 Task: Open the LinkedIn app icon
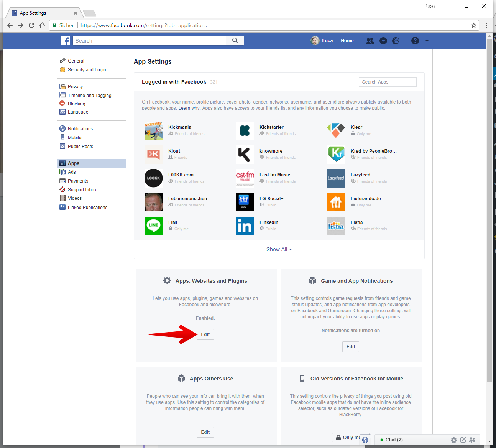pyautogui.click(x=245, y=226)
